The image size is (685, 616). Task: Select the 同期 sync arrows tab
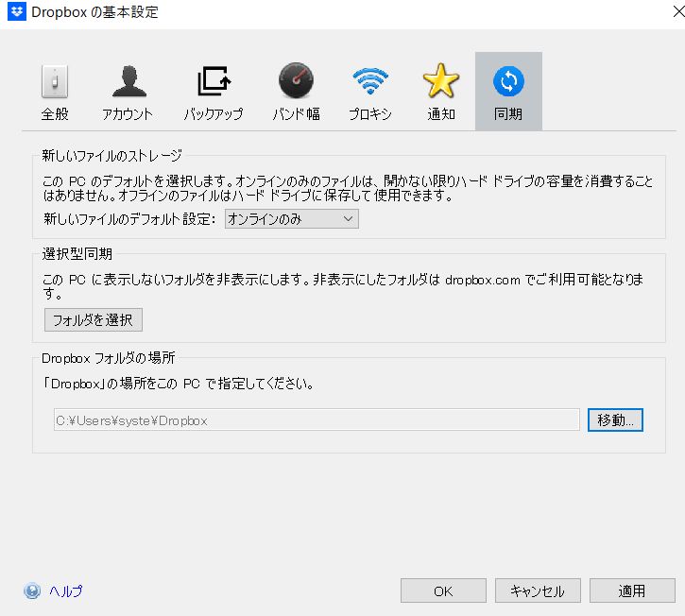(x=508, y=92)
